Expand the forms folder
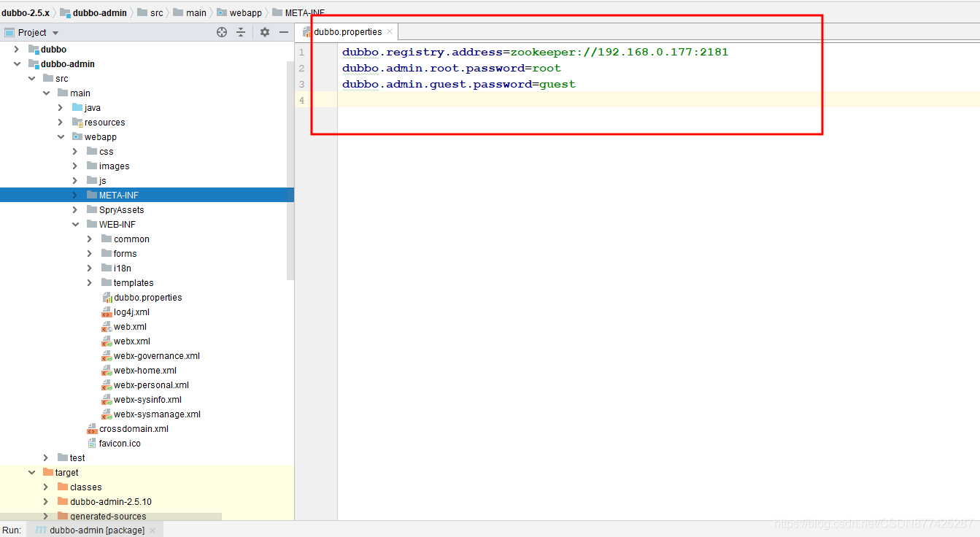 pyautogui.click(x=90, y=253)
